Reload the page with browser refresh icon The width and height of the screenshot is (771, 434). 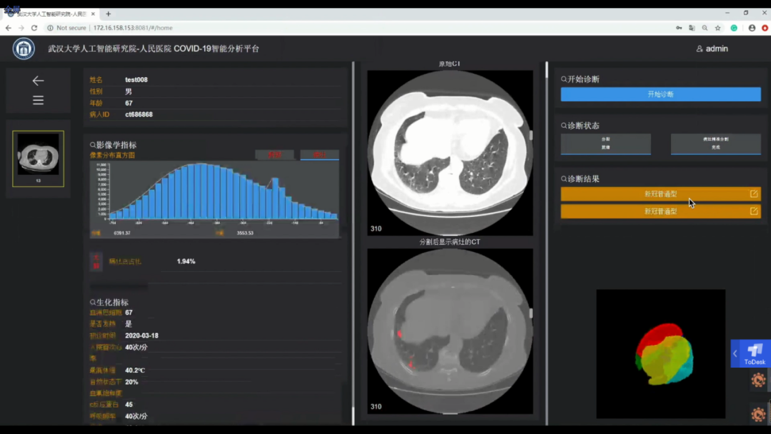pyautogui.click(x=34, y=28)
